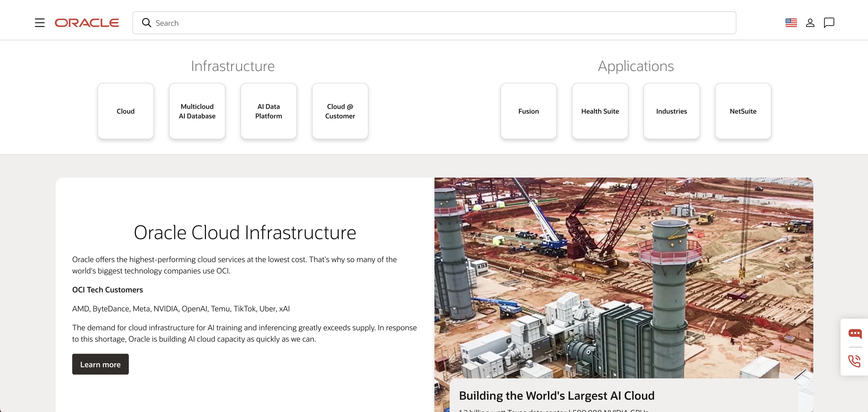Open the NetSuite card
This screenshot has height=412, width=868.
point(743,111)
